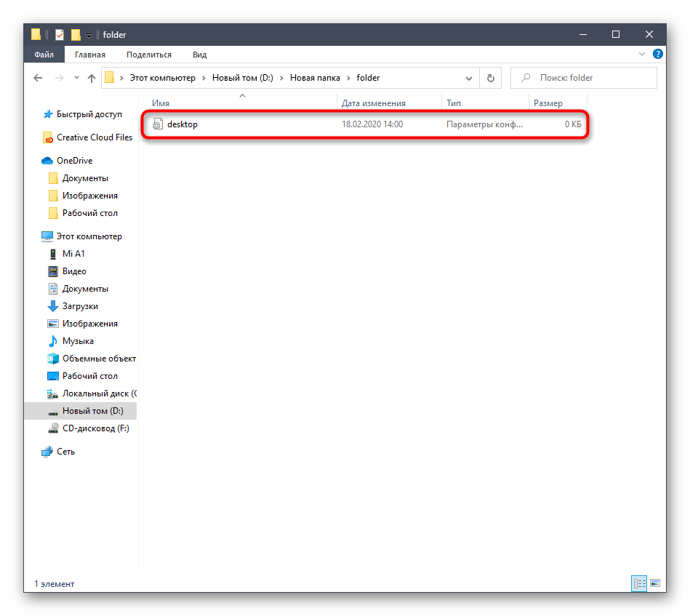Click New folder icon in title bar

[76, 34]
